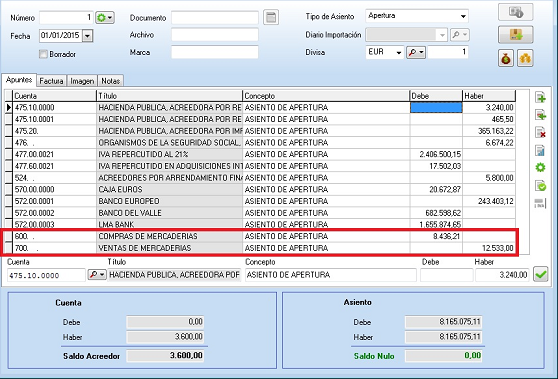This screenshot has height=379, width=558.
Task: Select the ORGANISMOS DE LA SEGURIDAD SOCIAL row
Action: click(260, 143)
